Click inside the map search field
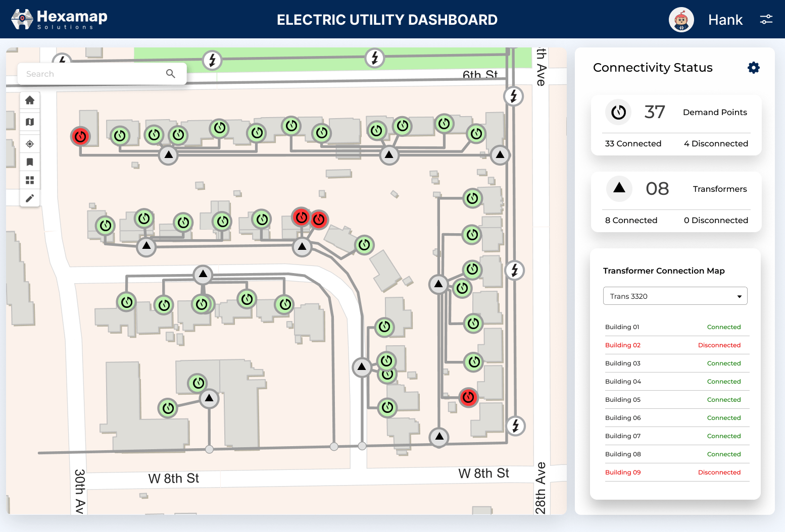Screen dimensions: 785x532 pyautogui.click(x=91, y=74)
